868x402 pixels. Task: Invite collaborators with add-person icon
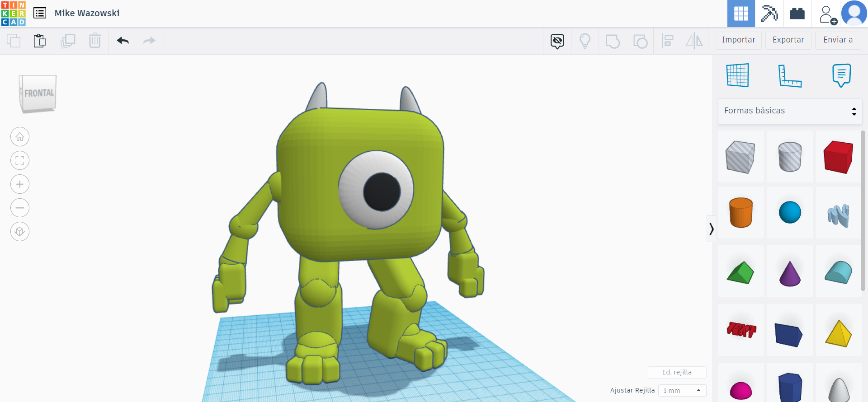[x=827, y=14]
